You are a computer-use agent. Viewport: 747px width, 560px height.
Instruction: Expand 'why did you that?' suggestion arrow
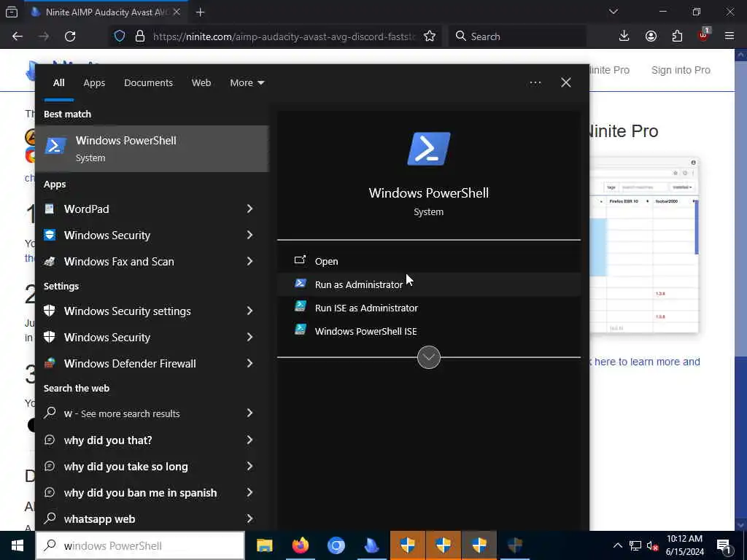click(x=249, y=440)
